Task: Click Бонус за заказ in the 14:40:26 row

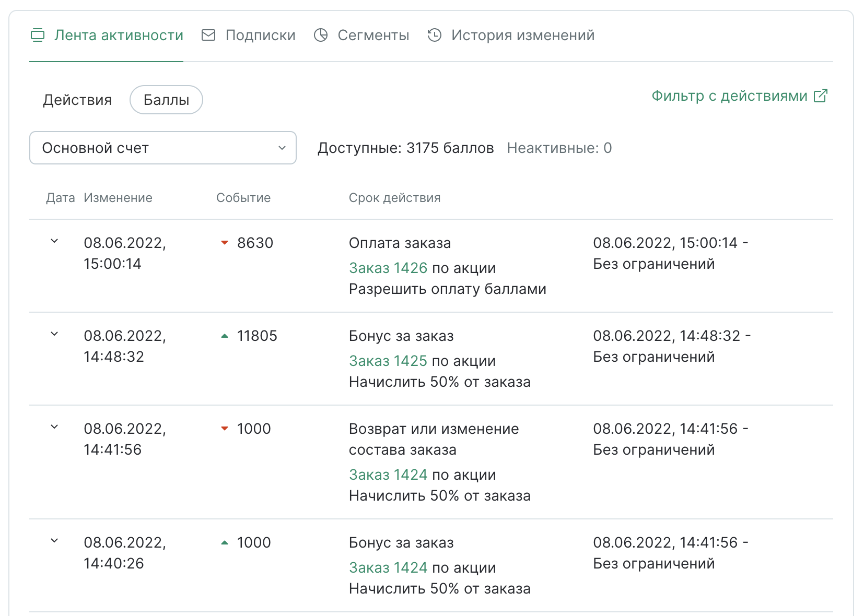Action: (x=401, y=542)
